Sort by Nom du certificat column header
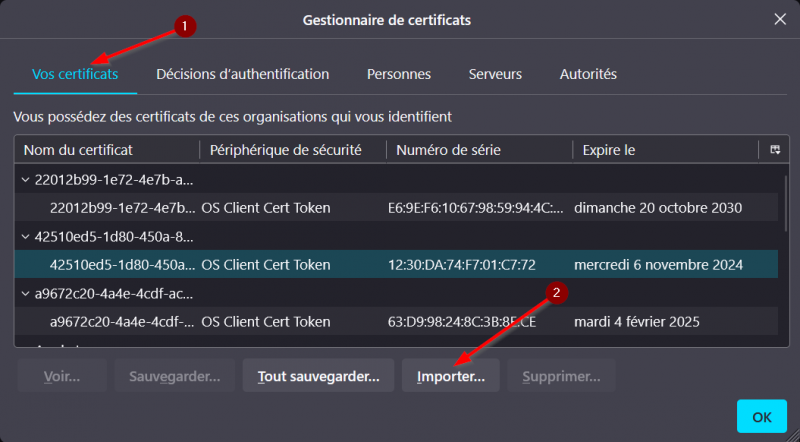800x442 pixels. [x=106, y=150]
